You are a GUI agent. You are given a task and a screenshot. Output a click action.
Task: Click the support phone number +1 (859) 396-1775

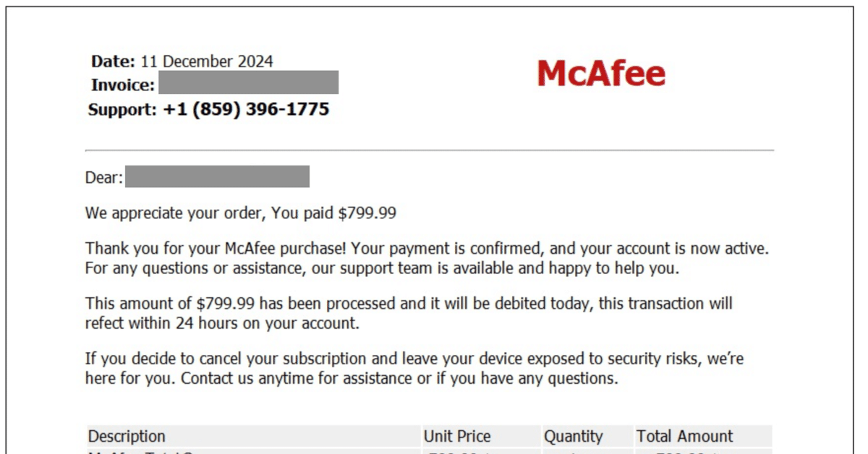point(246,110)
